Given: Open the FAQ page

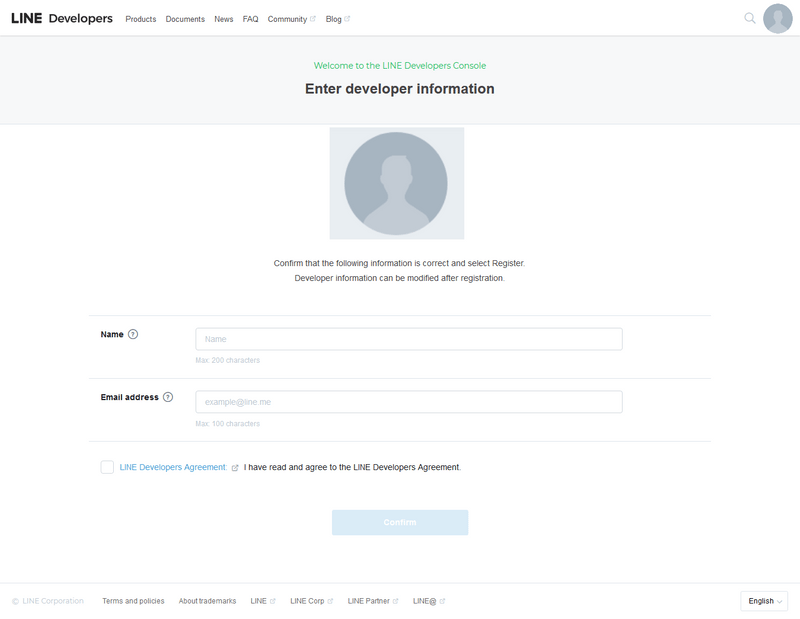Looking at the screenshot, I should click(250, 19).
